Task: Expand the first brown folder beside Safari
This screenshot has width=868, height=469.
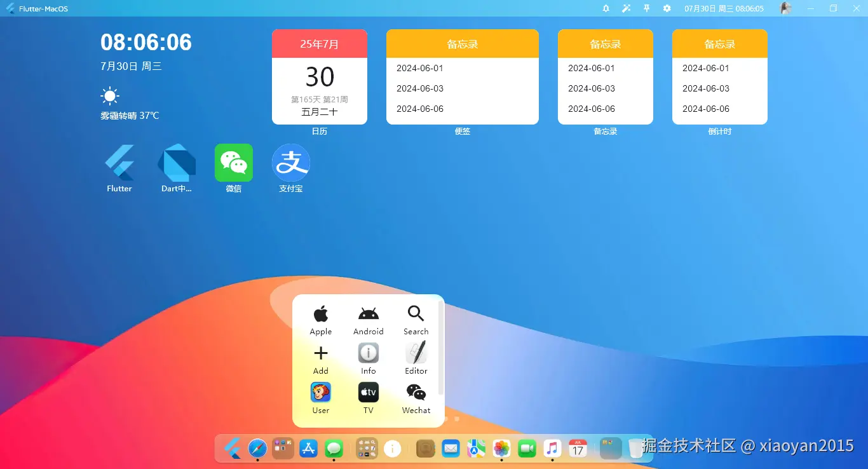Action: tap(283, 448)
